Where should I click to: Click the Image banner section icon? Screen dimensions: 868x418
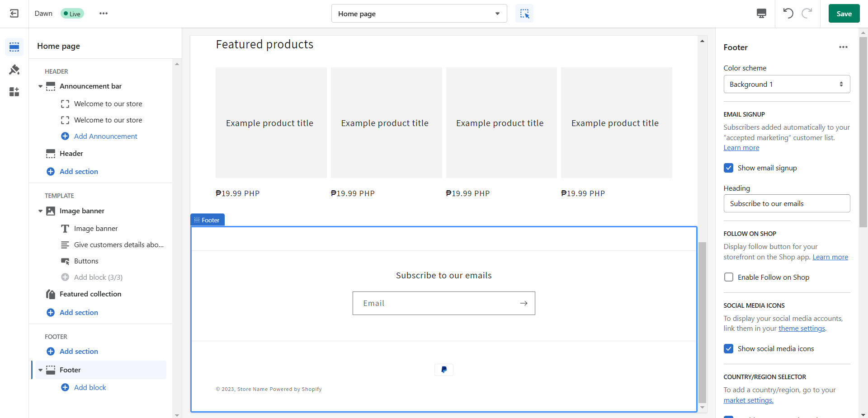[x=51, y=211]
